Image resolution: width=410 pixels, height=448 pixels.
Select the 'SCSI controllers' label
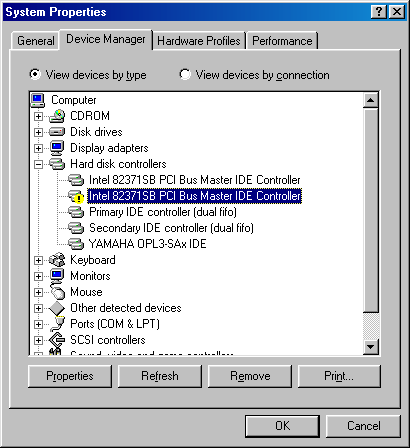click(x=108, y=340)
